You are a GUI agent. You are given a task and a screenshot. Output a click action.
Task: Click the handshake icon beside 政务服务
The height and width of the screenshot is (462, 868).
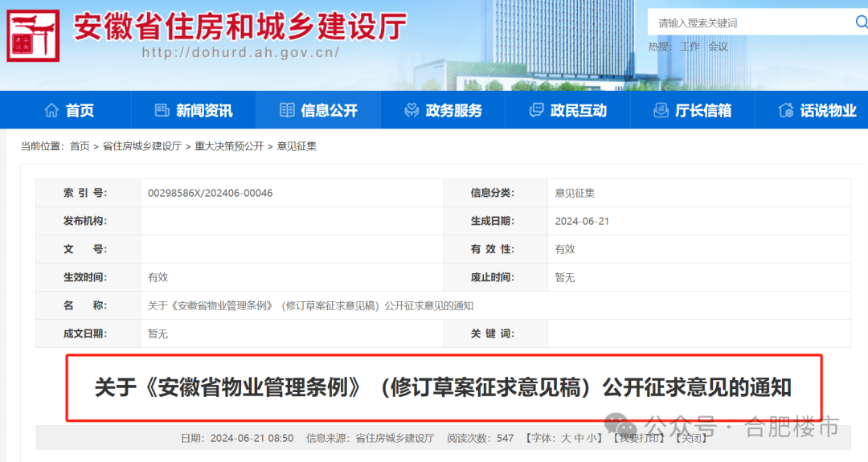coord(411,110)
